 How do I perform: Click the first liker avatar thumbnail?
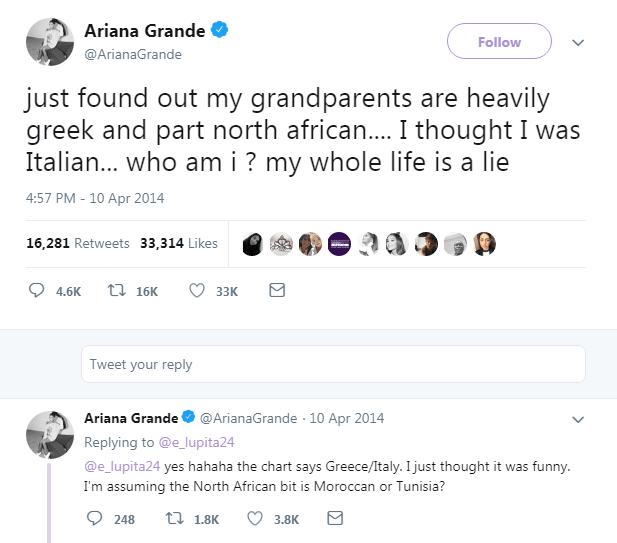253,244
